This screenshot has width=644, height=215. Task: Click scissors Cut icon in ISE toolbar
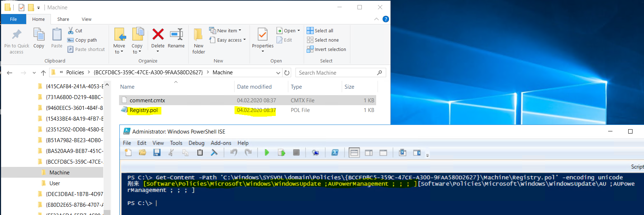coord(171,153)
